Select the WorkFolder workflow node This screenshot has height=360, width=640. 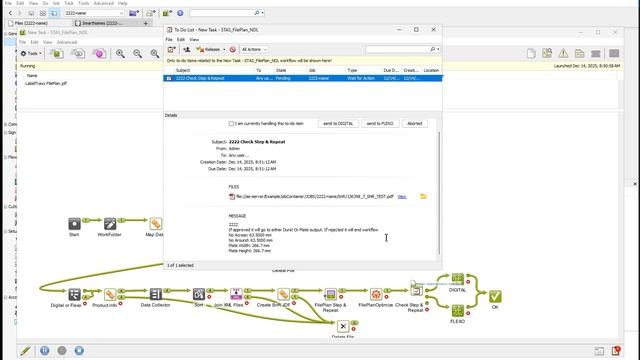tap(110, 224)
